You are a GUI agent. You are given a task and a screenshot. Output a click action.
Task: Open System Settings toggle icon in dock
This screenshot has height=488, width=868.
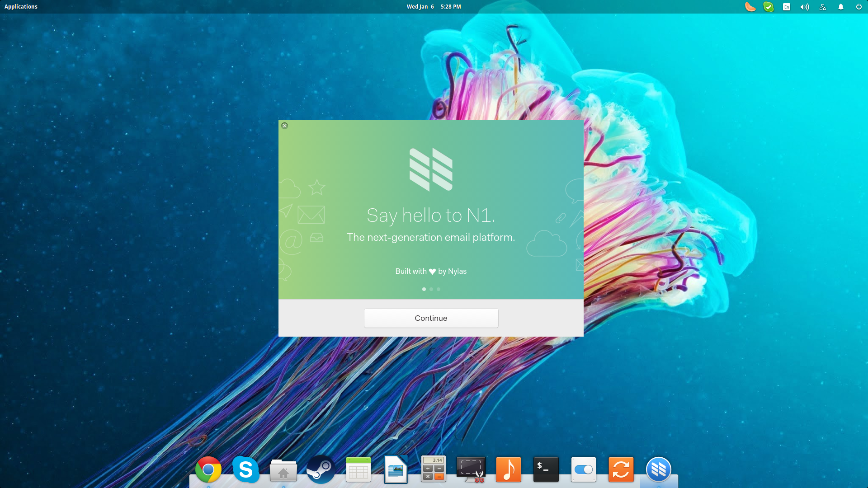583,469
